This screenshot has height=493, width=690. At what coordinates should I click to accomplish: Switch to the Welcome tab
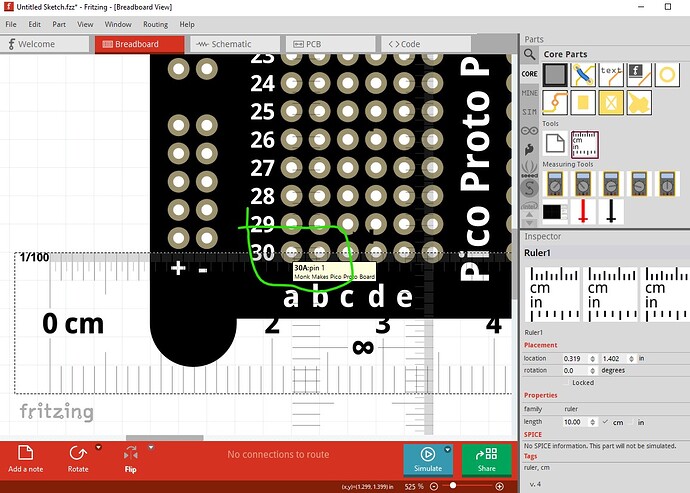click(44, 44)
